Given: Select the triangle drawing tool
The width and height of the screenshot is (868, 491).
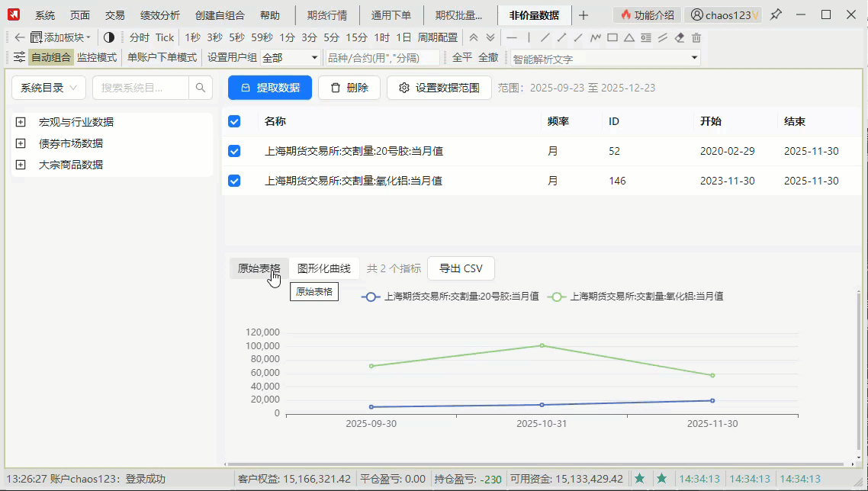Looking at the screenshot, I should pos(629,37).
